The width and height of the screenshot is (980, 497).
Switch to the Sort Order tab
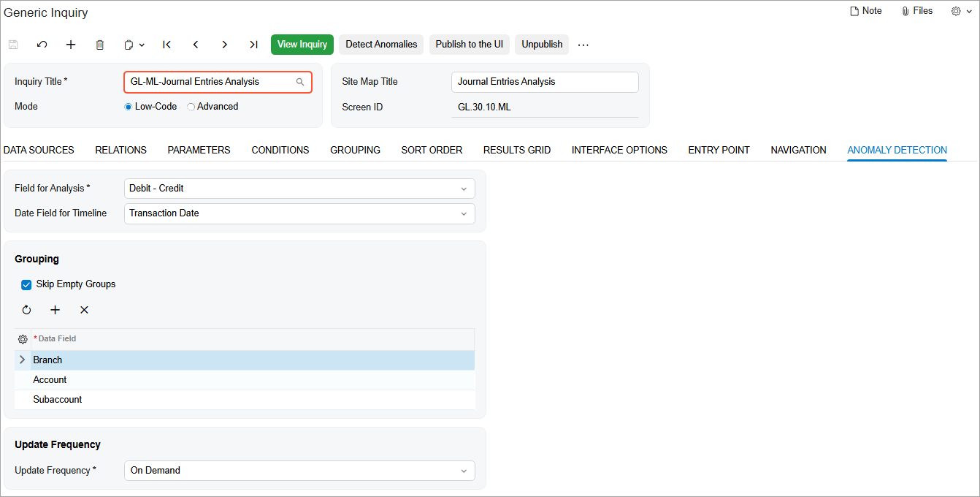tap(432, 150)
